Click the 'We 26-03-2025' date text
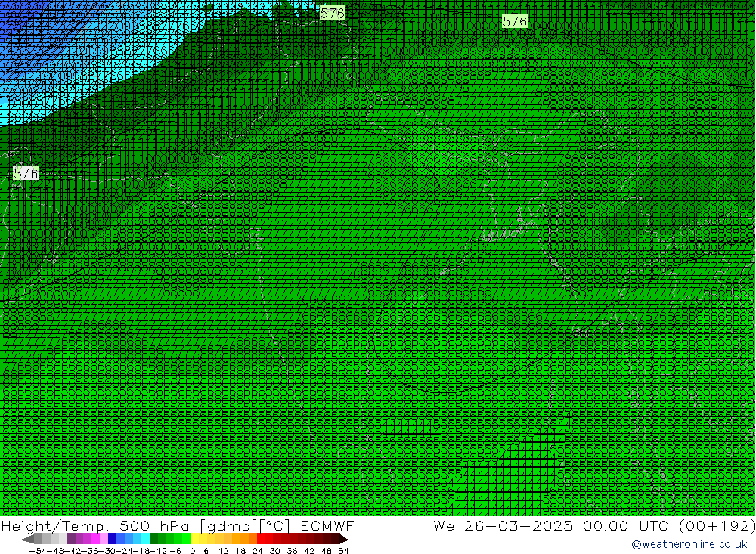Screen dimensions: 756x554 point(503,525)
